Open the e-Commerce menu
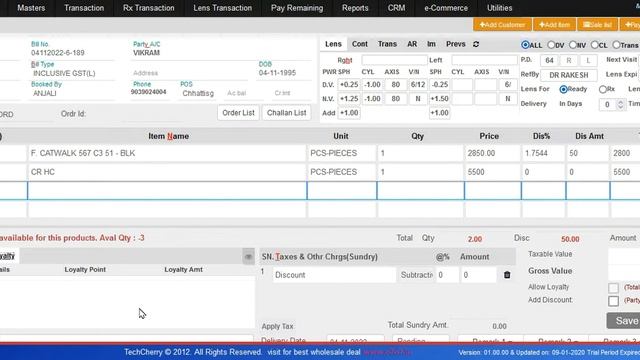 tap(446, 8)
